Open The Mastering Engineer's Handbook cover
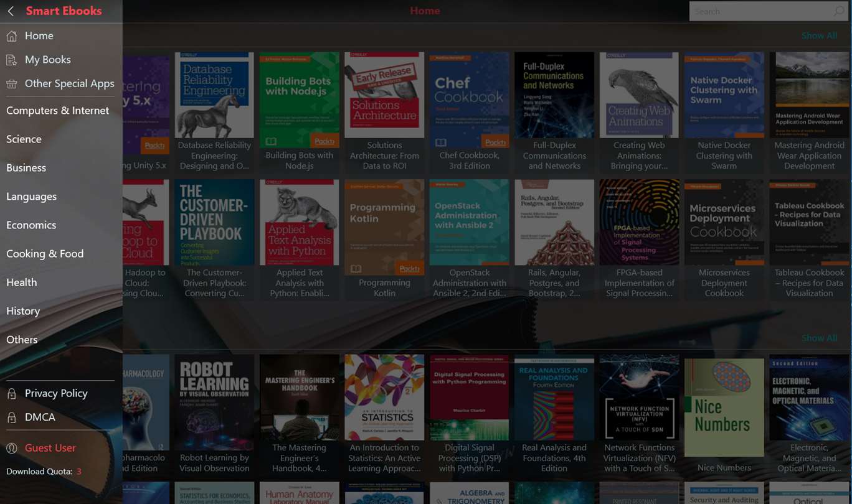Image resolution: width=852 pixels, height=504 pixels. [x=300, y=398]
